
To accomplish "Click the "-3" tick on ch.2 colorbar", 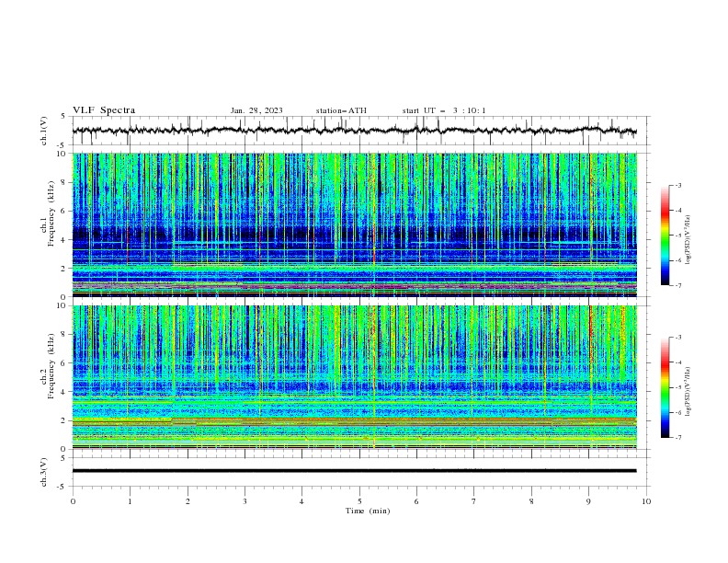I will [677, 338].
